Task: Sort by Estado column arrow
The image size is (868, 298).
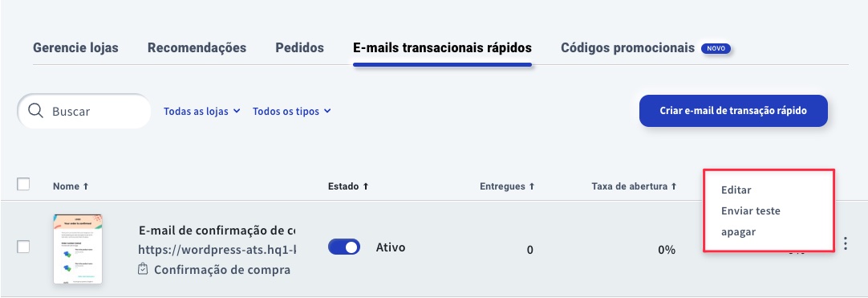Action: click(365, 186)
